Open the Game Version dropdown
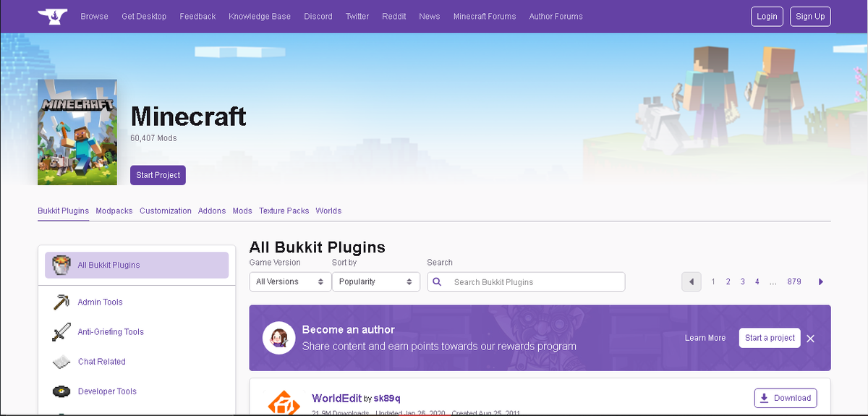Image resolution: width=868 pixels, height=416 pixels. click(290, 281)
